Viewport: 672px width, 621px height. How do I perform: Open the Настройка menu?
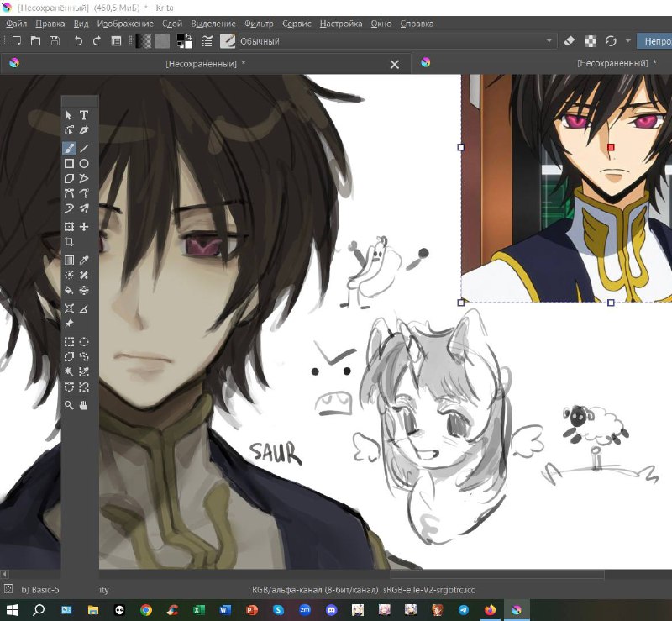[341, 24]
